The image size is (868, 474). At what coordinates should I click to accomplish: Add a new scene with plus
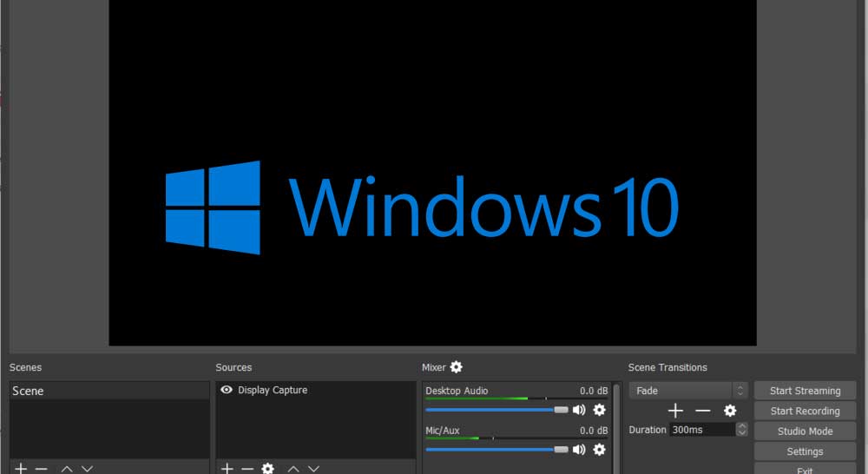click(21, 469)
